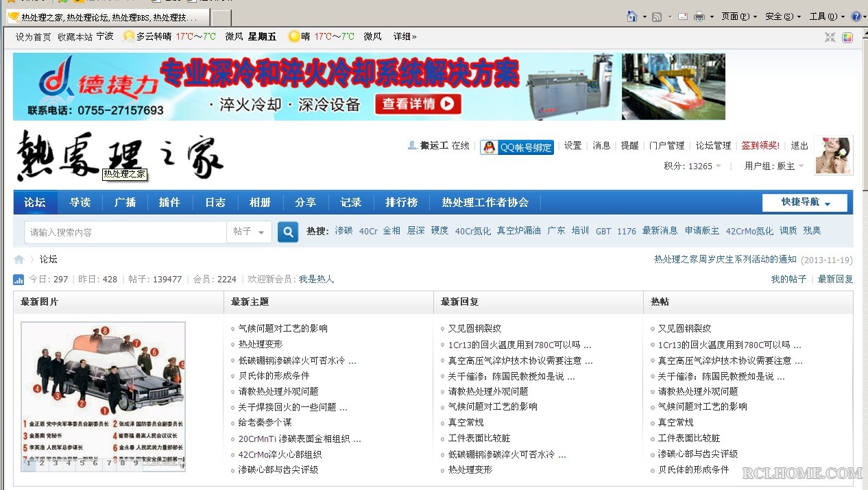Open the 插件 navigation tab
The height and width of the screenshot is (490, 868).
point(169,202)
